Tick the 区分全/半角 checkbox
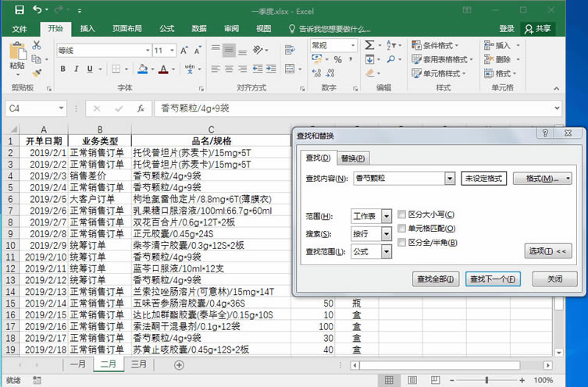Screen dimensions: 588x387 (x=402, y=243)
